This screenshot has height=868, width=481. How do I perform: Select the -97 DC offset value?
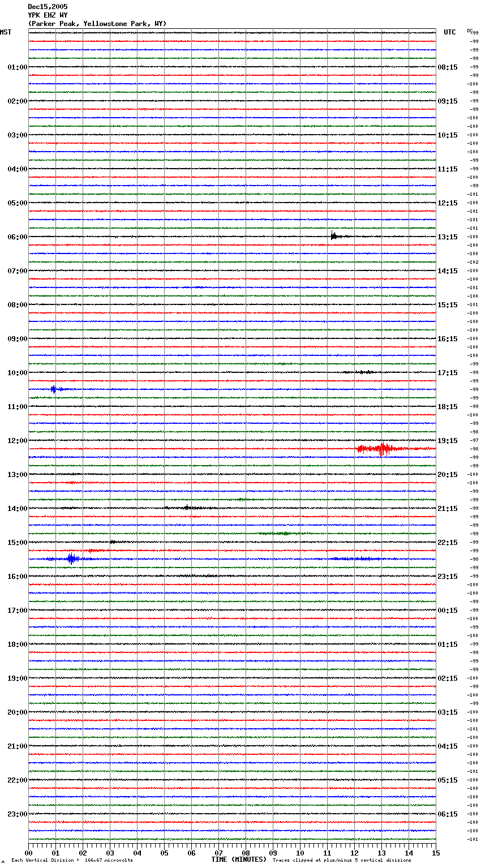(474, 441)
